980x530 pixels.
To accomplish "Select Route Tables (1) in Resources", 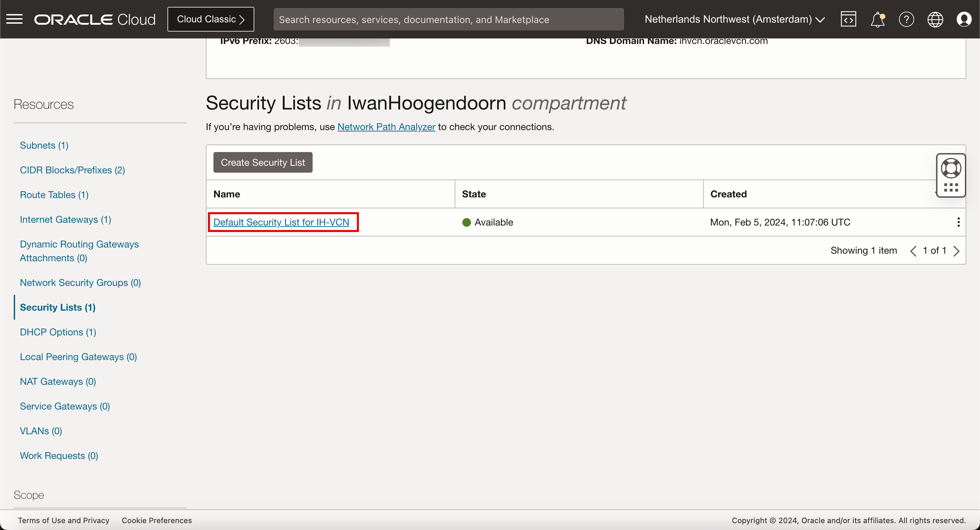I will (54, 195).
